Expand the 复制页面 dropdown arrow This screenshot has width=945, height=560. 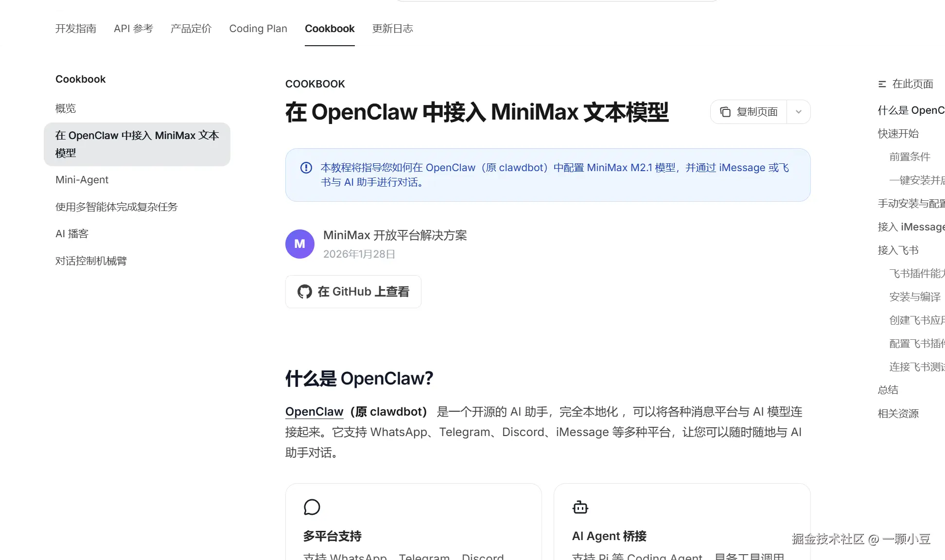tap(799, 112)
